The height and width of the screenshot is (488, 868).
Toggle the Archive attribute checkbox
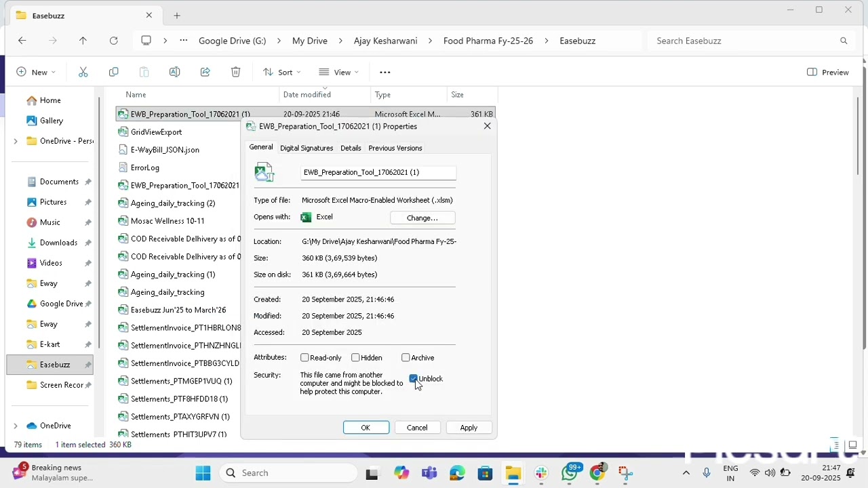tap(406, 358)
